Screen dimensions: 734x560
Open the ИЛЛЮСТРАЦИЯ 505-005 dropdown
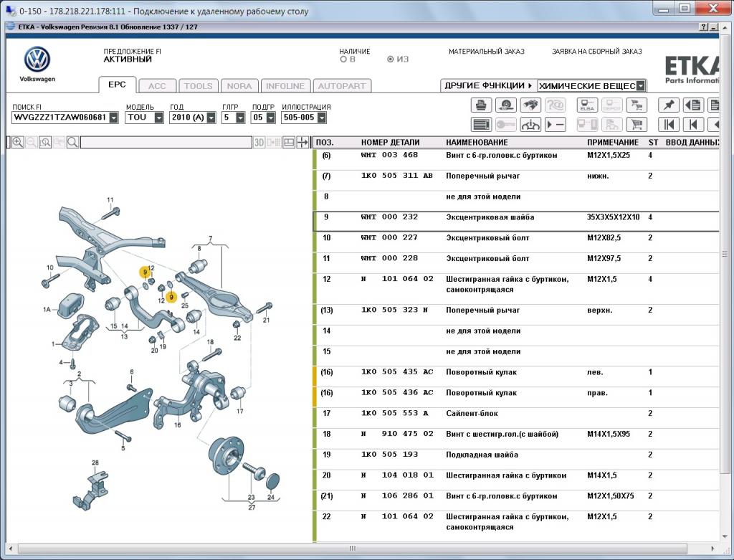click(x=322, y=118)
